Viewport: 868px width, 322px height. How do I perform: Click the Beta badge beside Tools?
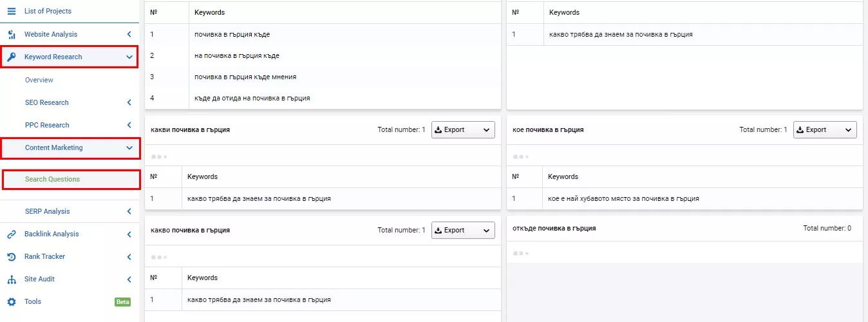[x=122, y=301]
